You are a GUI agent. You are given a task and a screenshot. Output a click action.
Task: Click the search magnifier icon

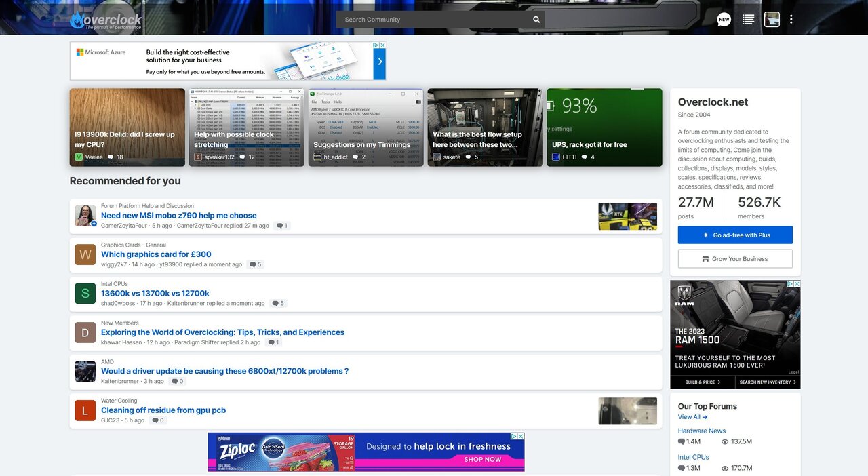click(536, 19)
